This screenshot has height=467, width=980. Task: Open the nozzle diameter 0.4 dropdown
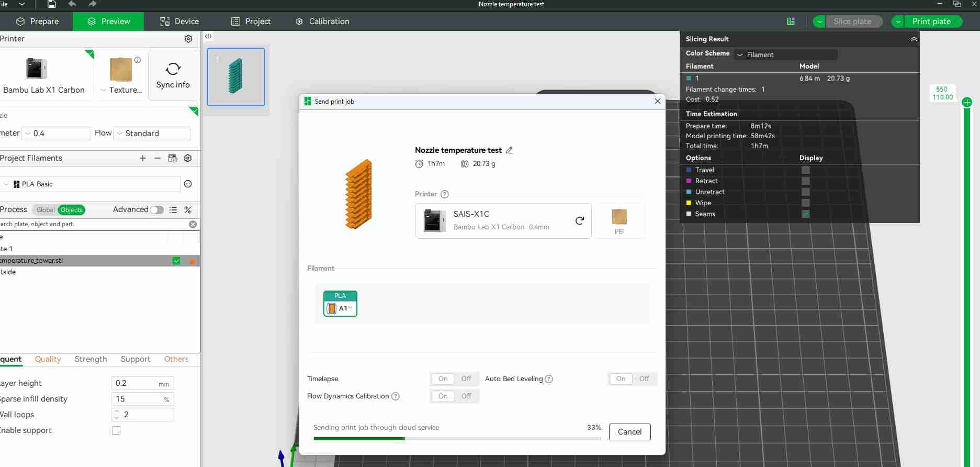click(57, 134)
